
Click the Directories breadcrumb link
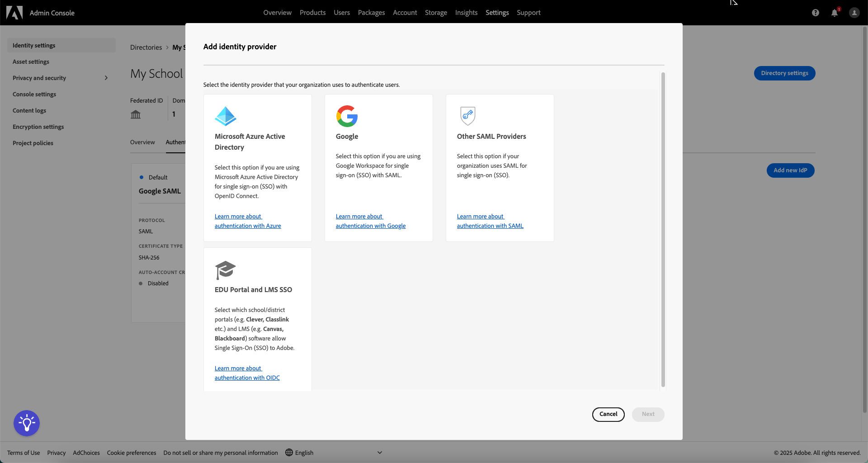(146, 47)
